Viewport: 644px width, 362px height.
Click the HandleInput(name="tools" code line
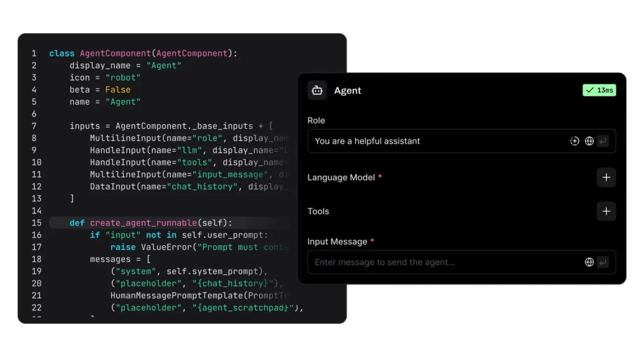(190, 162)
